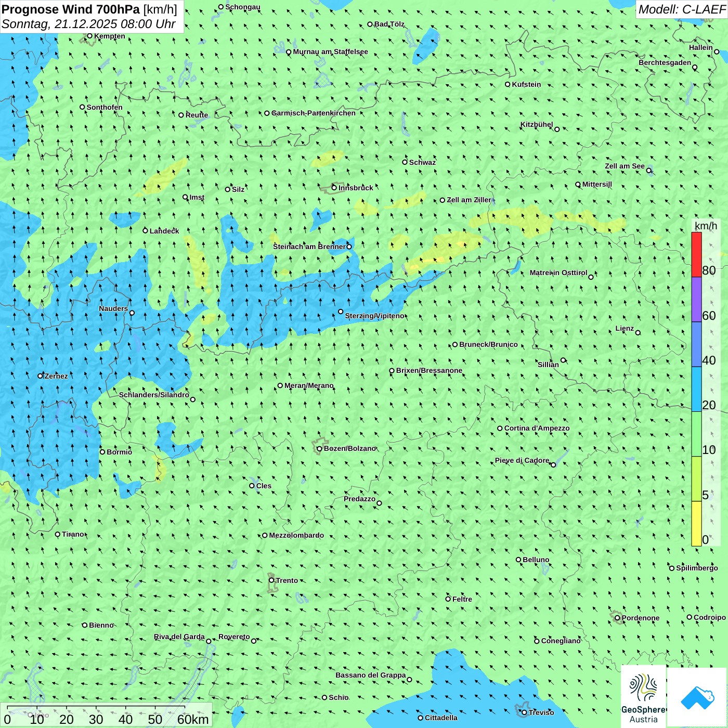This screenshot has height=728, width=728.
Task: Click the Bormio city marker circle
Action: (x=102, y=452)
